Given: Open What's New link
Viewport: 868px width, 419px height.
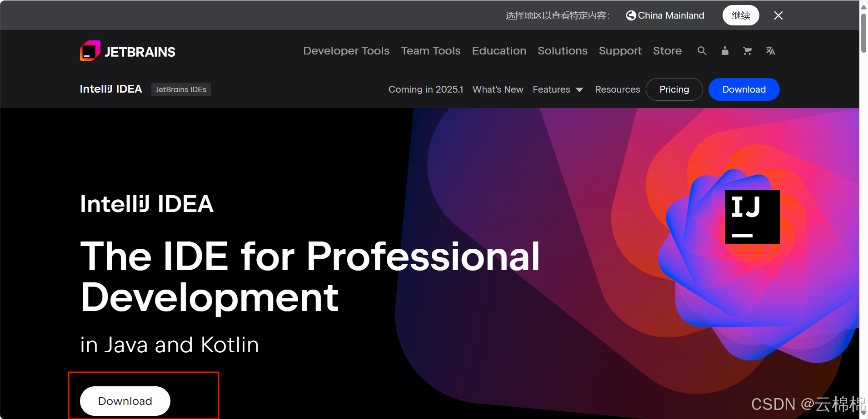Looking at the screenshot, I should click(x=498, y=89).
